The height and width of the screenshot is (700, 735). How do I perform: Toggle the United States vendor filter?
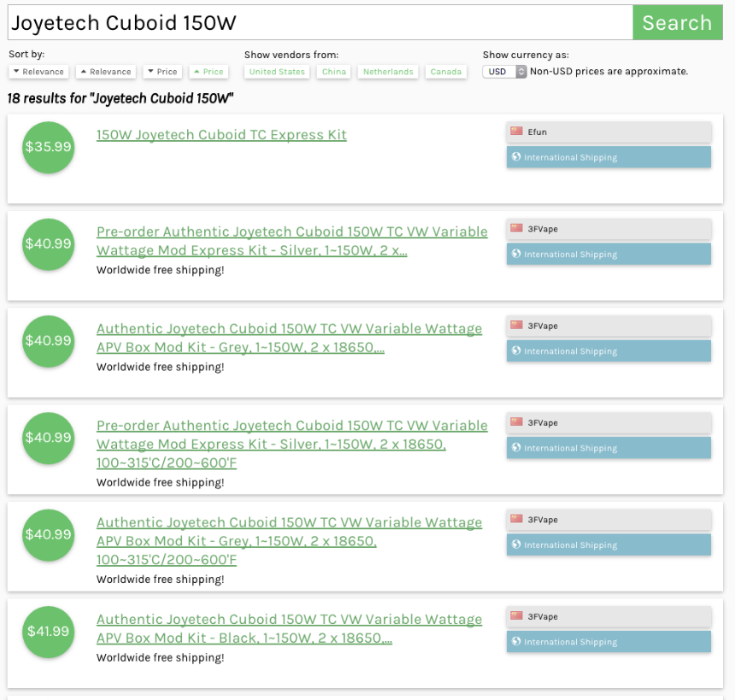pyautogui.click(x=277, y=72)
